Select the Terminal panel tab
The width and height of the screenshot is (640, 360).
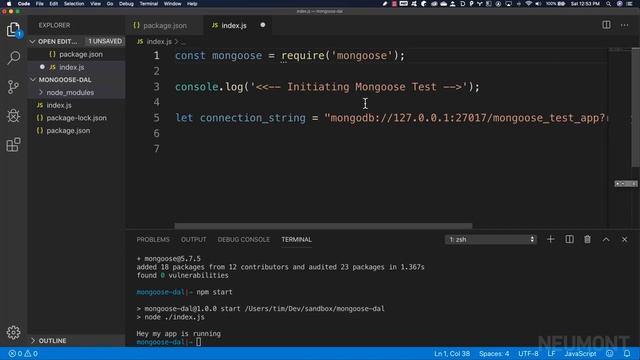pyautogui.click(x=296, y=240)
